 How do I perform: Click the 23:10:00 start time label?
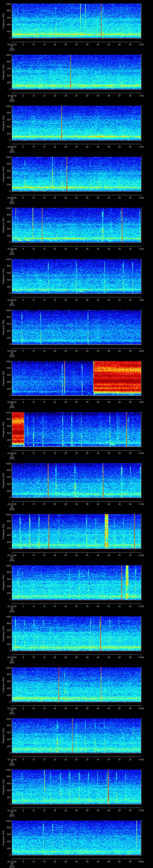point(12,504)
